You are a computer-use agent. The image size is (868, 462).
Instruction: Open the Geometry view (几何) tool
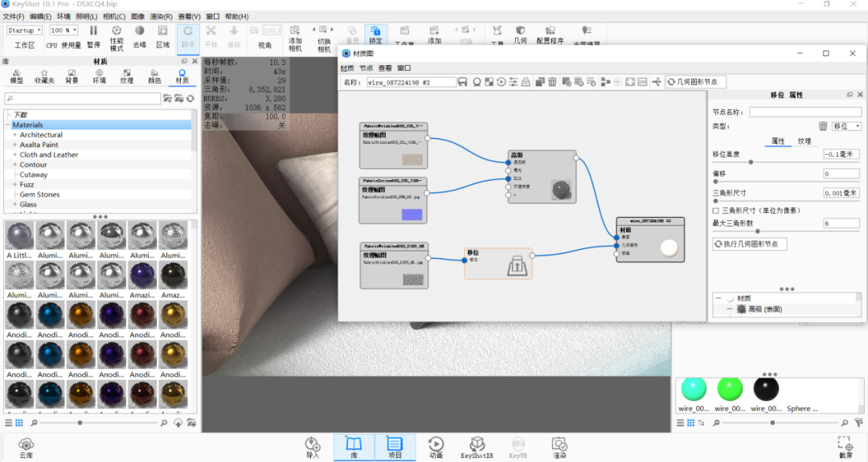(x=520, y=35)
